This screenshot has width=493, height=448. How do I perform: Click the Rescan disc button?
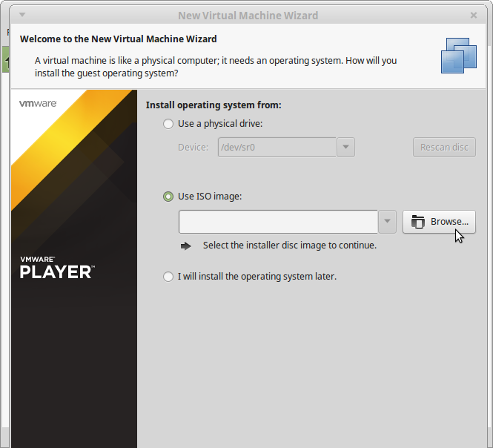point(444,148)
